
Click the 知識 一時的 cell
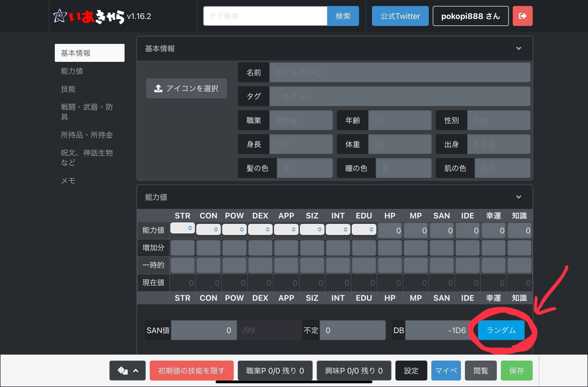[519, 265]
